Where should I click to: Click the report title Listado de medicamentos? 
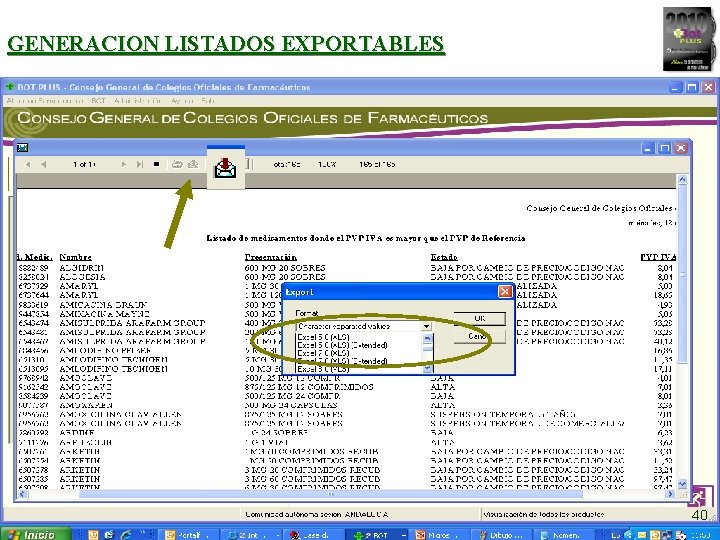pos(366,238)
